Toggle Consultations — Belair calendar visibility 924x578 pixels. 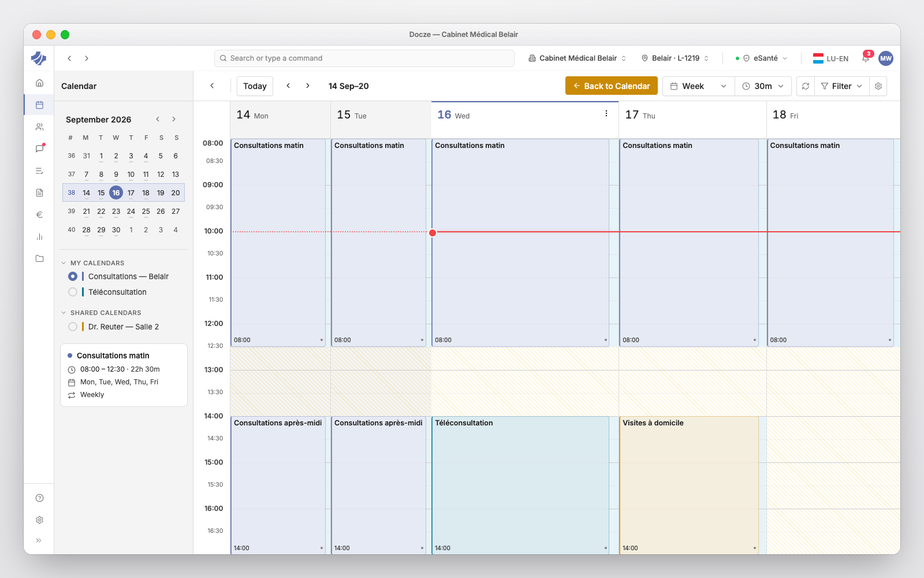(x=73, y=276)
